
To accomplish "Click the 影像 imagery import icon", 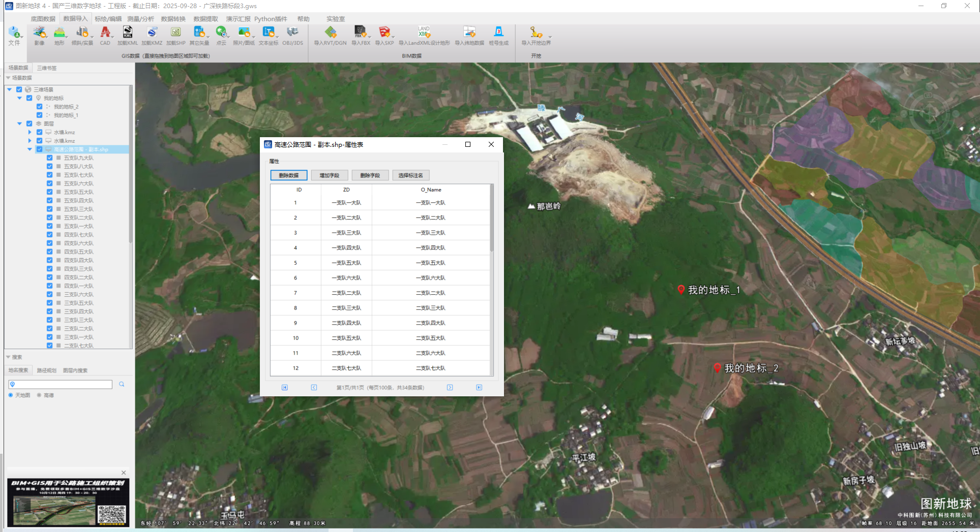I will [x=39, y=33].
